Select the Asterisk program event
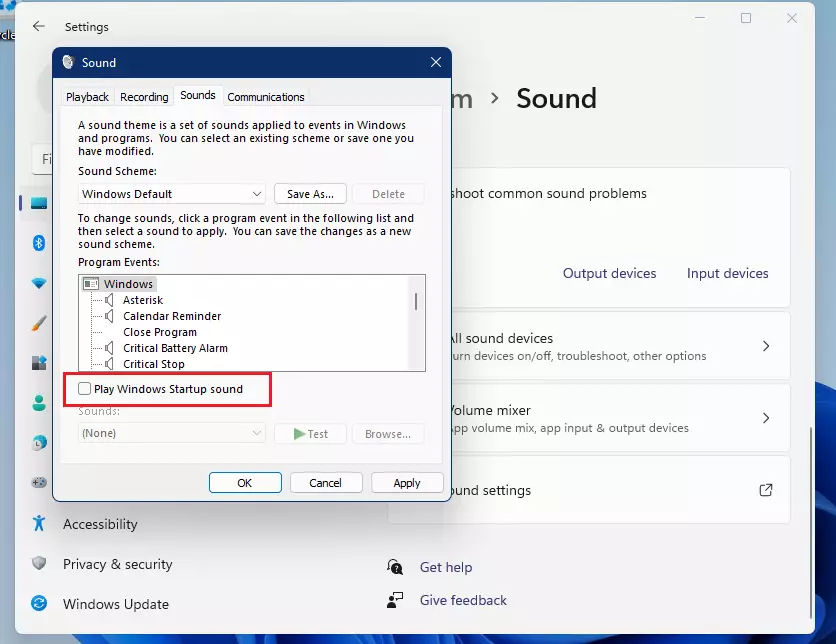836x644 pixels. 143,300
